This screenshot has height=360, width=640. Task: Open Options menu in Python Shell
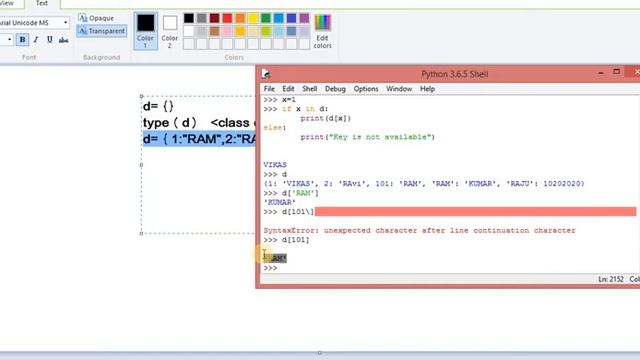(x=366, y=89)
